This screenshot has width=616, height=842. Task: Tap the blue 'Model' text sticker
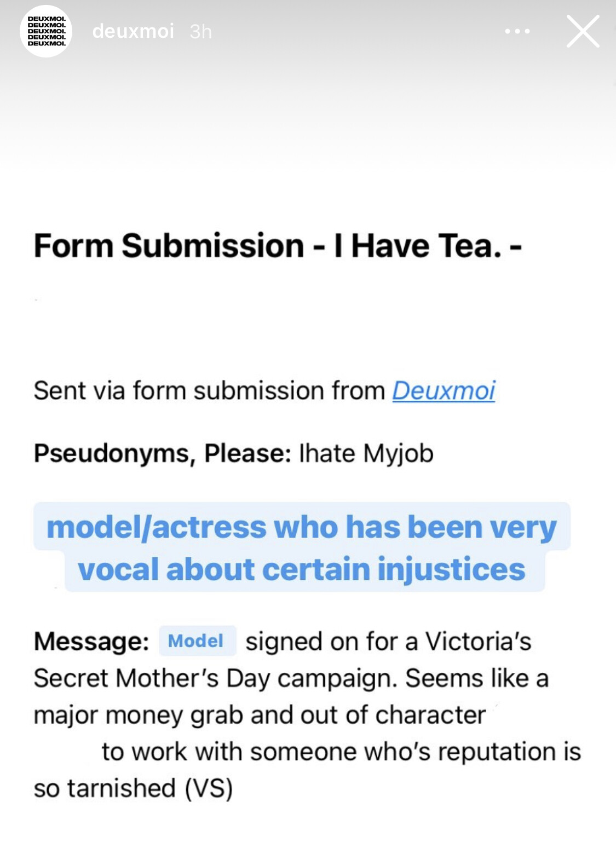(197, 641)
